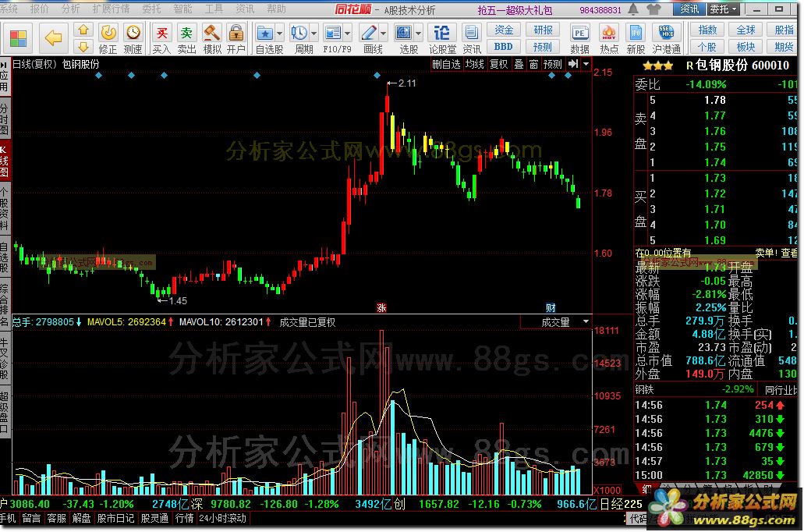This screenshot has width=804, height=532.
Task: Click the shirt skin icon in title bar
Action: (653, 9)
